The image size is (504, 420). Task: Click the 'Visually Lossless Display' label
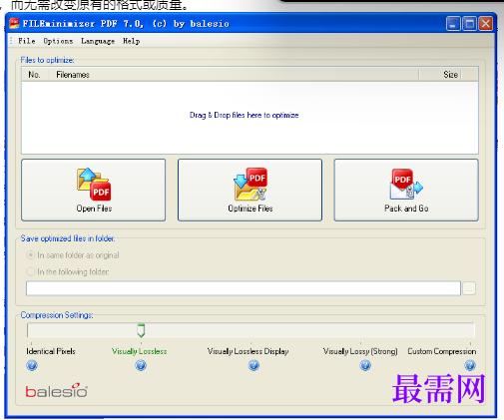(248, 351)
